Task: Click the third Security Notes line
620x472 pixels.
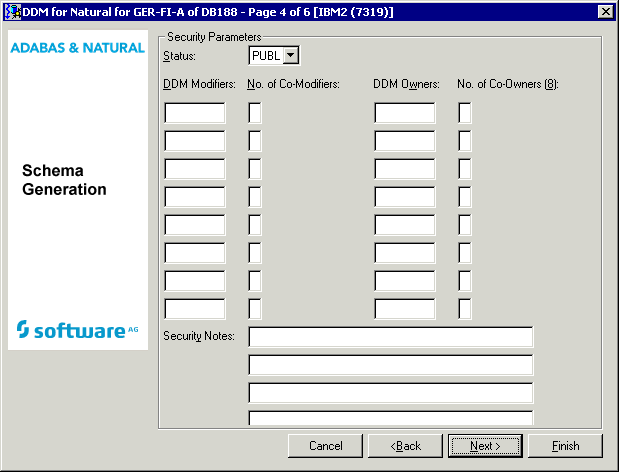Action: tap(390, 392)
